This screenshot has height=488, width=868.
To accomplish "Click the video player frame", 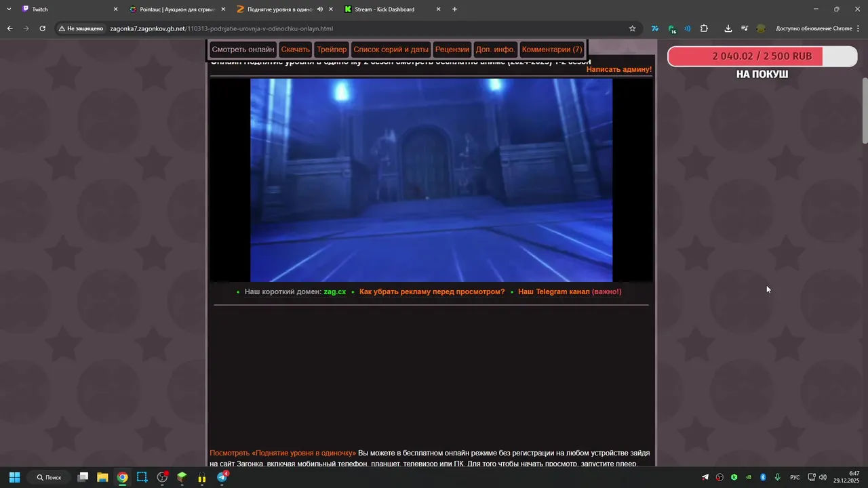I will coord(431,180).
